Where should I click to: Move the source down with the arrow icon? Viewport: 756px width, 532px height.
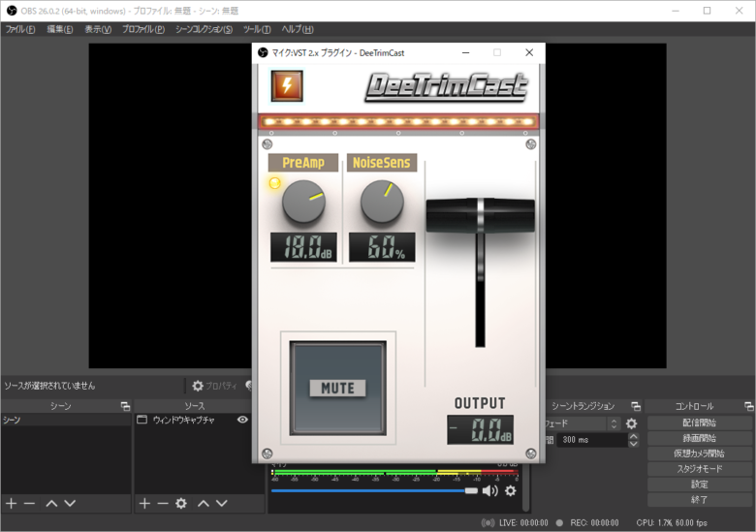point(221,503)
